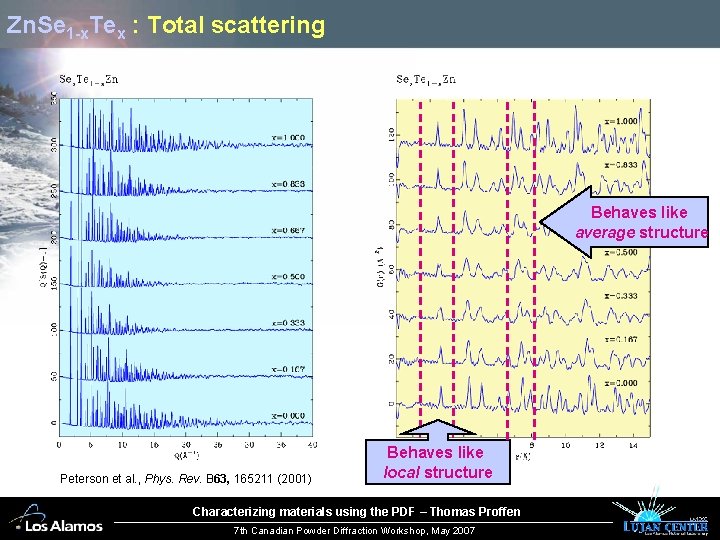Click the 'Behaves like average structure' callout
Viewport: 720px width, 540px height.
point(624,222)
